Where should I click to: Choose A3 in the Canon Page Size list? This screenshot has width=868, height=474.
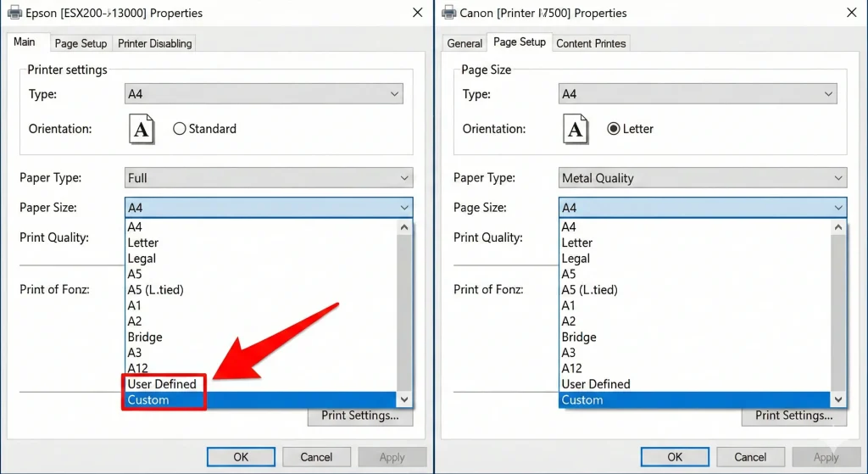point(695,353)
